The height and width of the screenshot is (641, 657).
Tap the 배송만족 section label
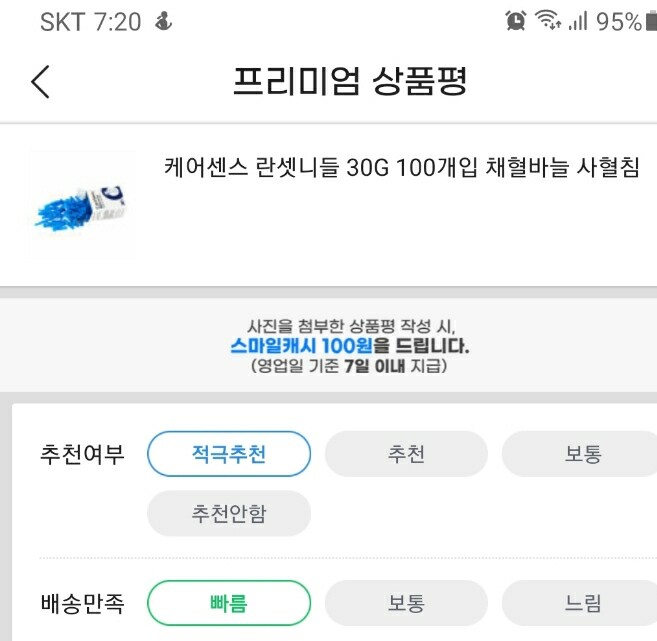click(83, 603)
